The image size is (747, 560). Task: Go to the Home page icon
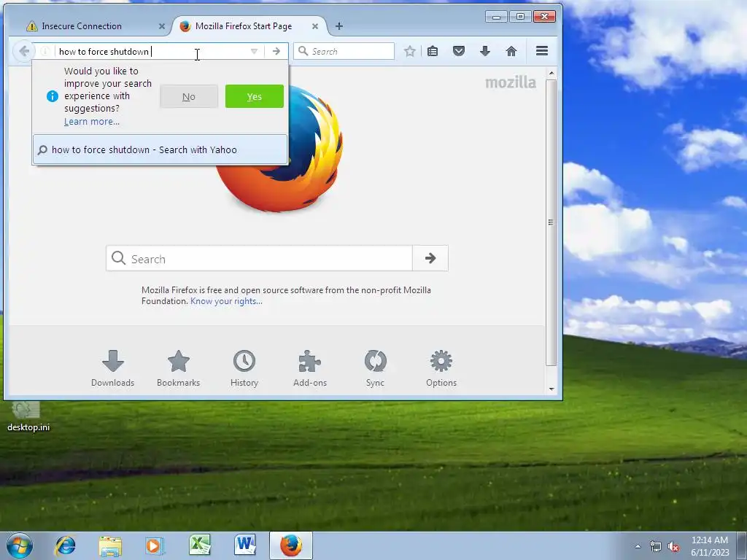(x=511, y=51)
